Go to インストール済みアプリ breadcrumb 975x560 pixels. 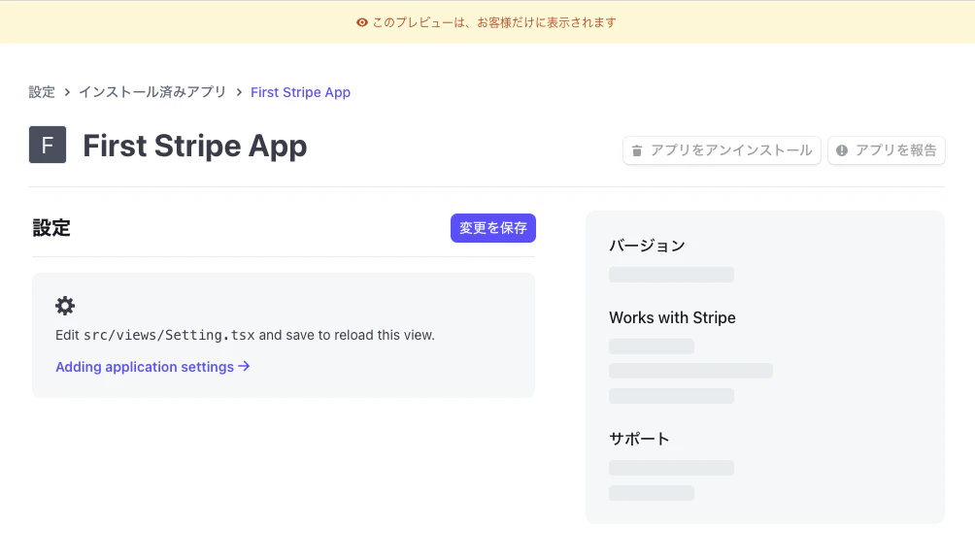coord(152,92)
